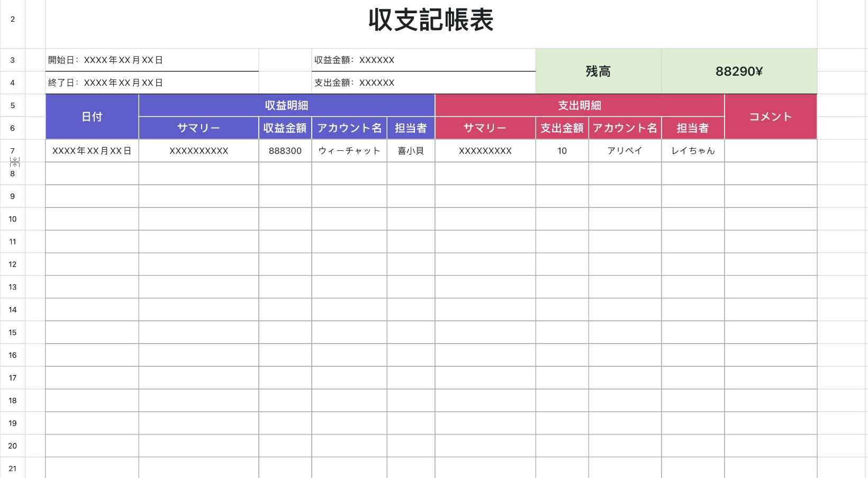Click the empty date cell in row 8
The image size is (868, 478).
click(92, 174)
